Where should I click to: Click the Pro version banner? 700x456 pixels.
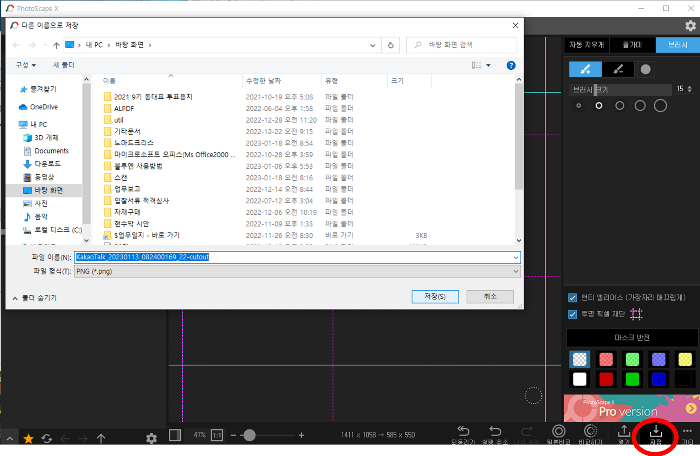[x=631, y=408]
